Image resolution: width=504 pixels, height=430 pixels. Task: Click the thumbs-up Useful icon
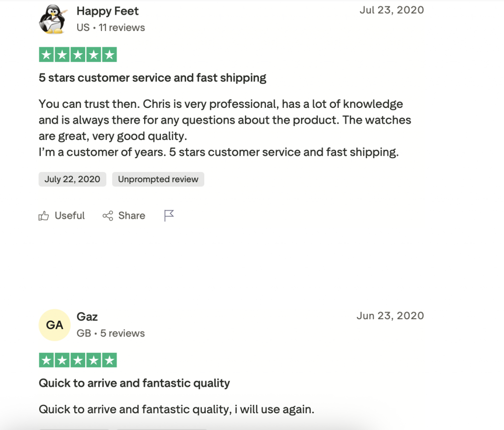coord(44,216)
